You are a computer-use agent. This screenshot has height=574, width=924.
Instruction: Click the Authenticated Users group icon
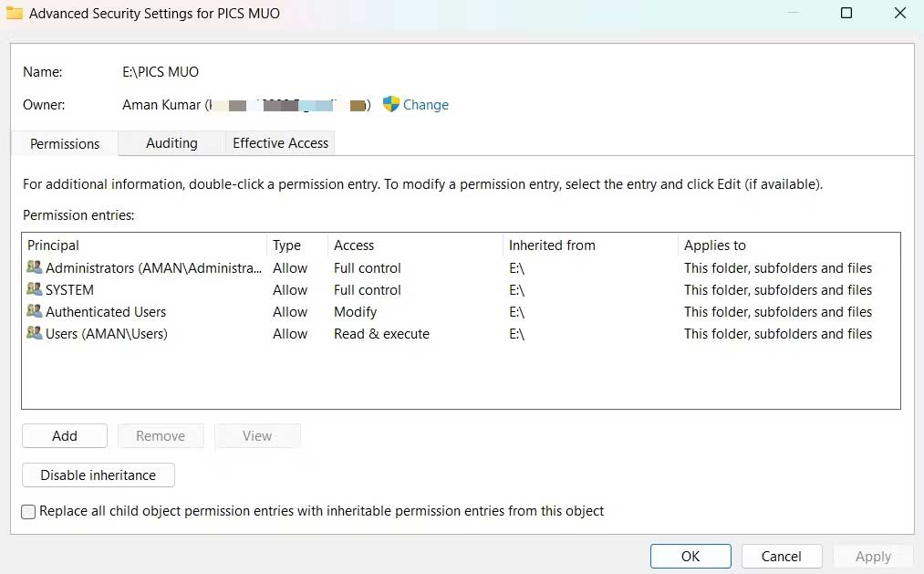[x=35, y=311]
